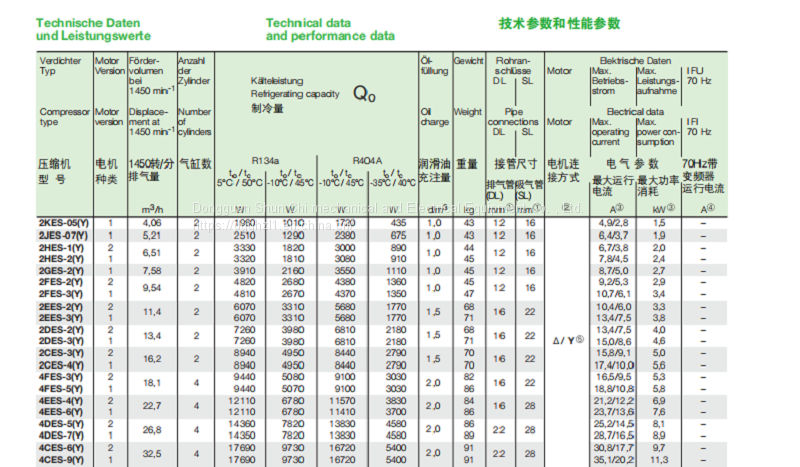The height and width of the screenshot is (467, 800).
Task: Click the 2GES-2(Y) compressor type cell
Action: (62, 270)
